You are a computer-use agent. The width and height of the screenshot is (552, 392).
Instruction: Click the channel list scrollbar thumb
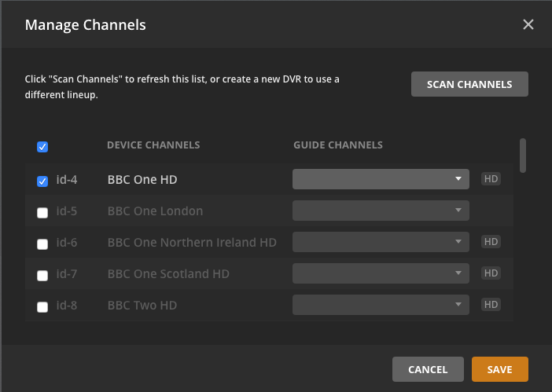coord(523,156)
